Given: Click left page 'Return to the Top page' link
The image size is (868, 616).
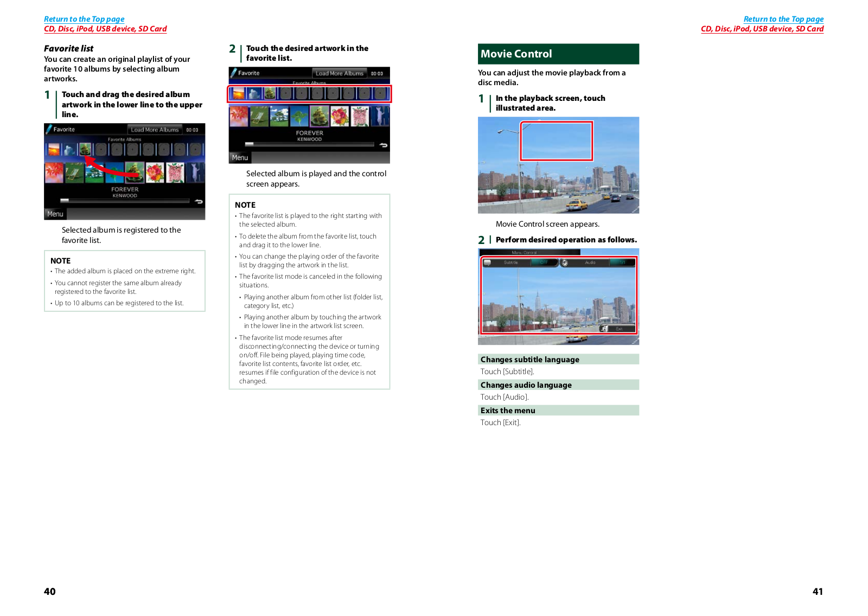Looking at the screenshot, I should (x=84, y=19).
